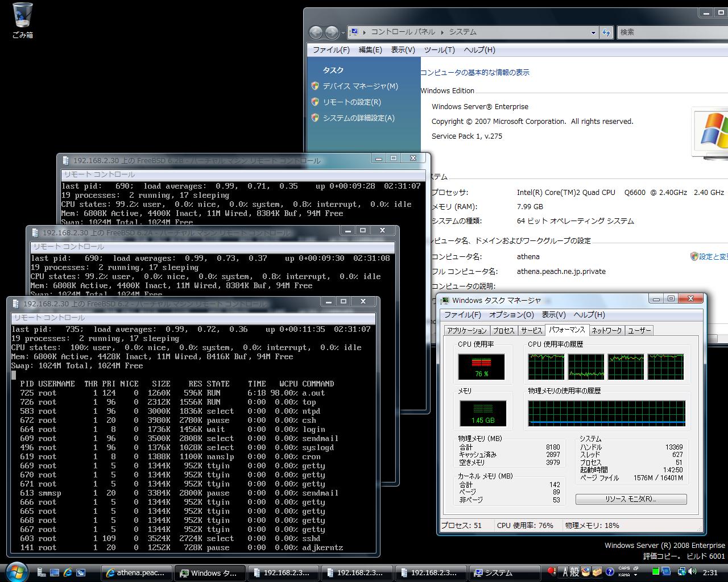Open リモート コントロール menu in FreeBSD 6.2A window
The width and height of the screenshot is (728, 582).
69,247
